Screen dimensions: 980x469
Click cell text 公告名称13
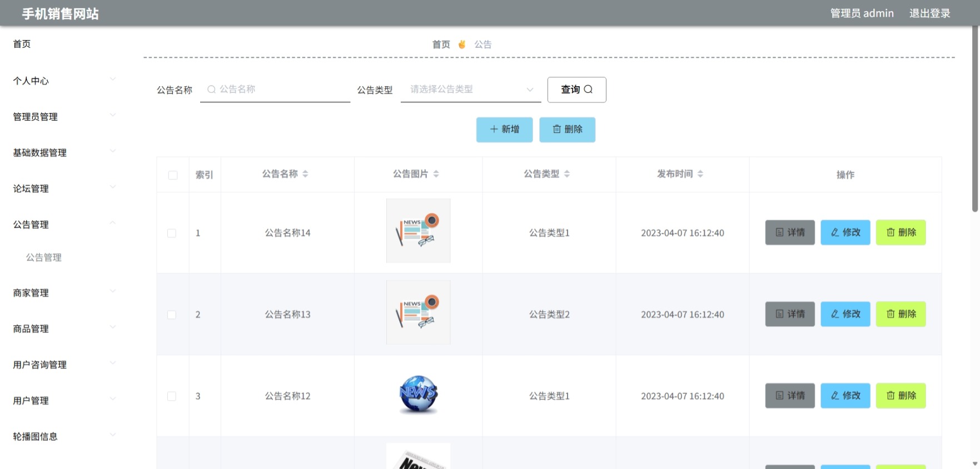[x=287, y=315]
